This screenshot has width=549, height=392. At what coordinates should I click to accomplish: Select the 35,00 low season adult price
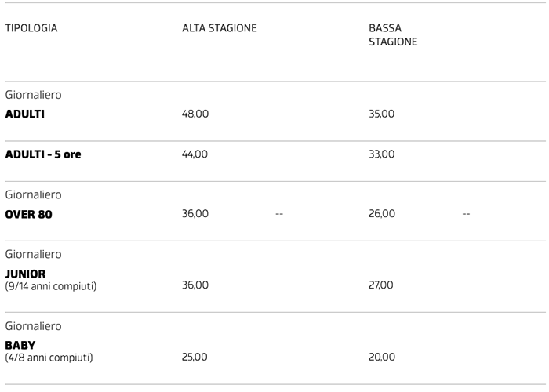[382, 114]
